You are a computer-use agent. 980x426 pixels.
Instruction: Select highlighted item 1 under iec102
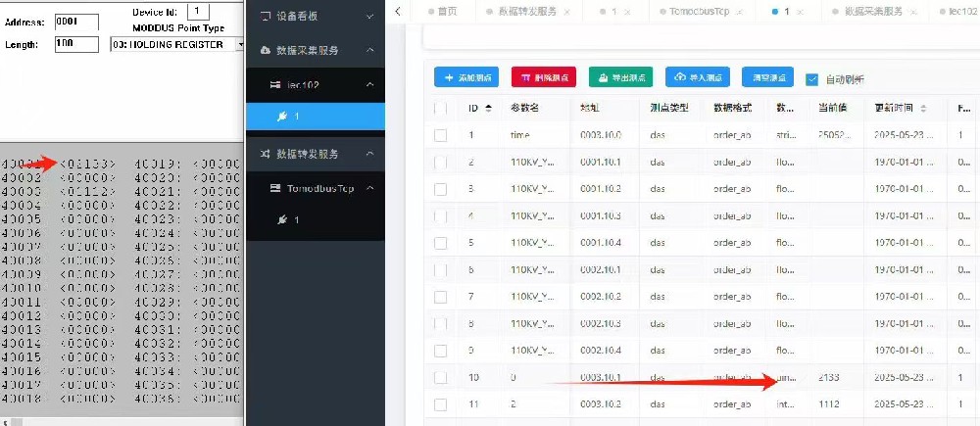(x=315, y=117)
